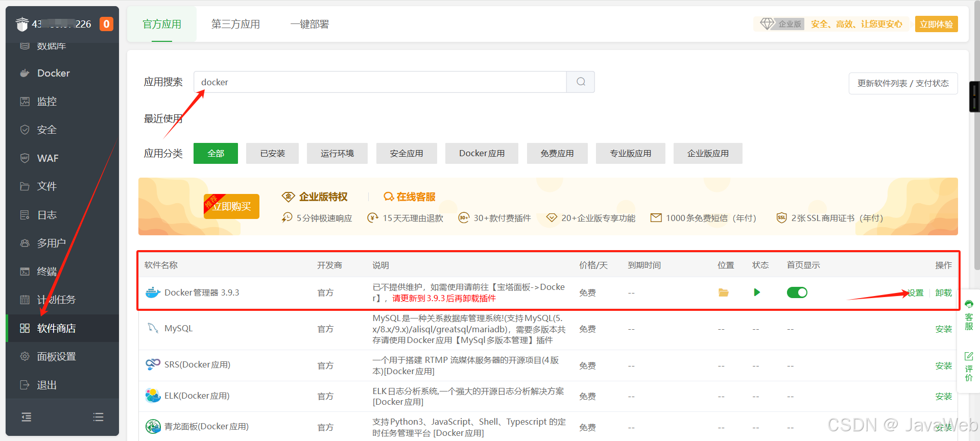Click 卸载 for Docker管理器
The height and width of the screenshot is (441, 980).
click(944, 292)
